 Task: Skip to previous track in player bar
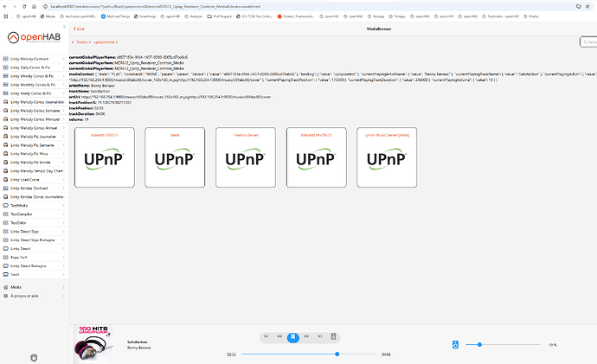click(266, 336)
